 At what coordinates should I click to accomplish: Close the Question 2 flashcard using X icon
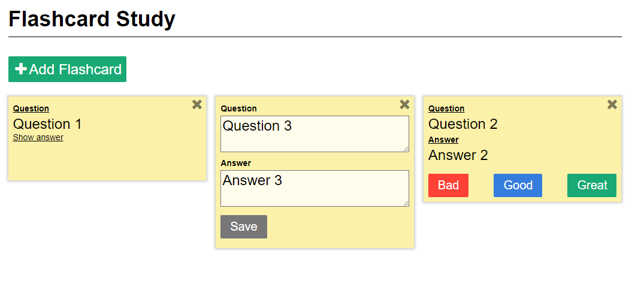(612, 104)
